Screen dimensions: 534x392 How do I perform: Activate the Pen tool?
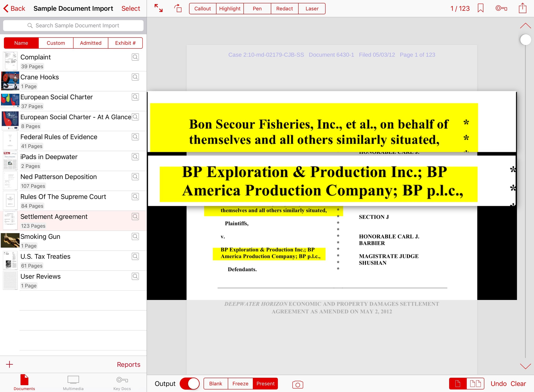pyautogui.click(x=257, y=9)
